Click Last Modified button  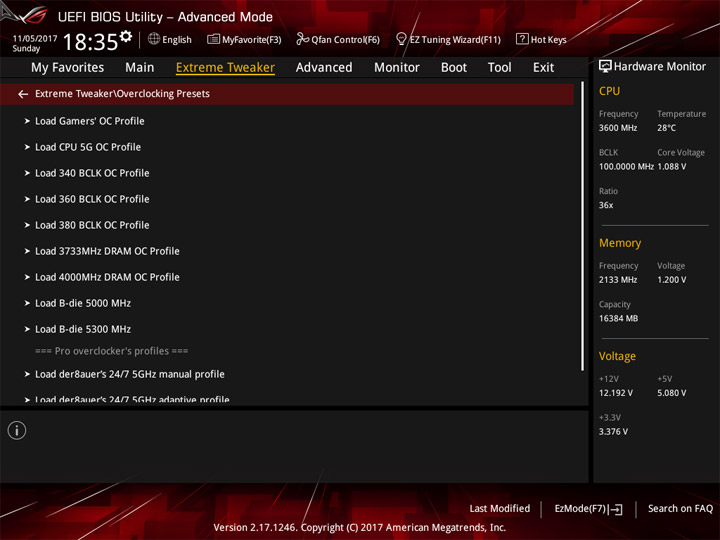click(500, 509)
